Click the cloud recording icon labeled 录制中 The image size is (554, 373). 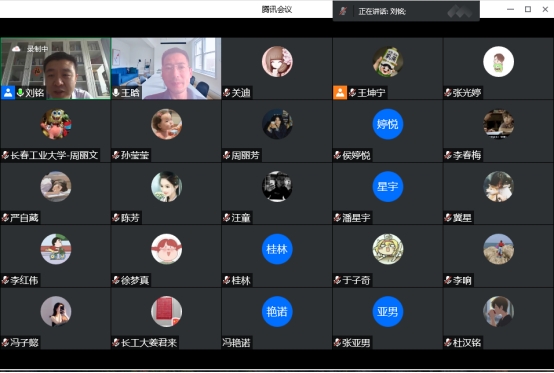tap(16, 49)
